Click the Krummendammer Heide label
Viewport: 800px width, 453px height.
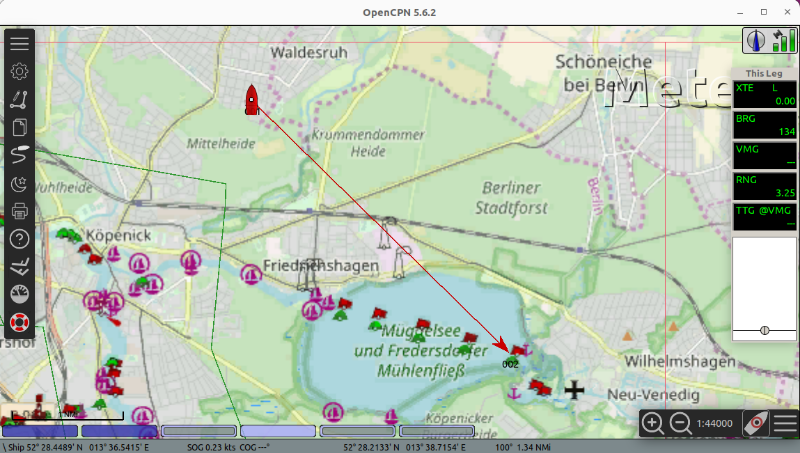point(368,143)
